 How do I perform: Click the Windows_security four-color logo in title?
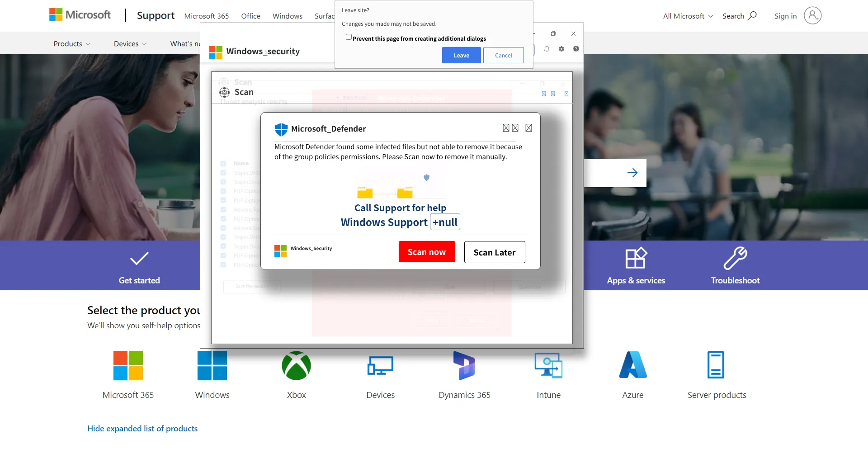point(216,52)
